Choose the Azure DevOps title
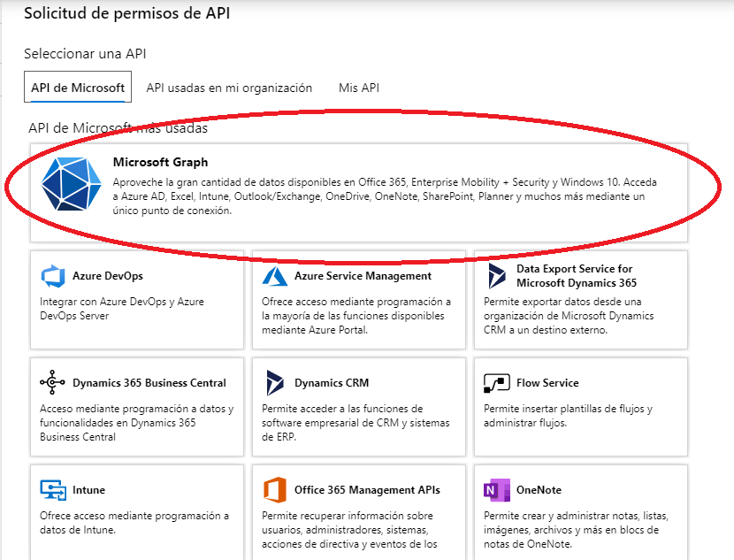734x560 pixels. 108,276
